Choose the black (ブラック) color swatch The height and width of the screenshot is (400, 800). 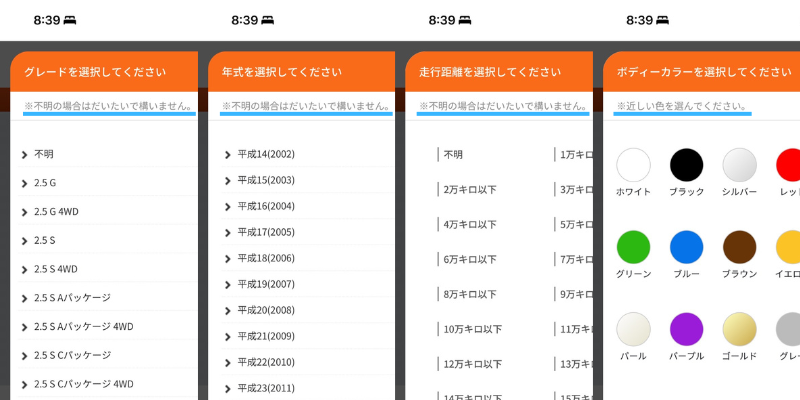[686, 165]
